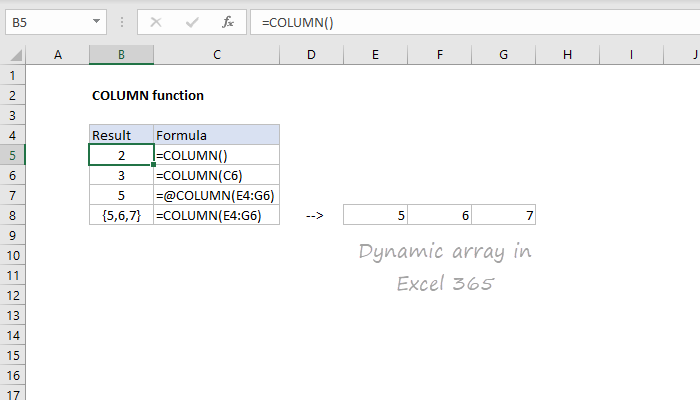The height and width of the screenshot is (400, 700).
Task: Click the Cancel (X) formula bar icon
Action: pos(156,22)
